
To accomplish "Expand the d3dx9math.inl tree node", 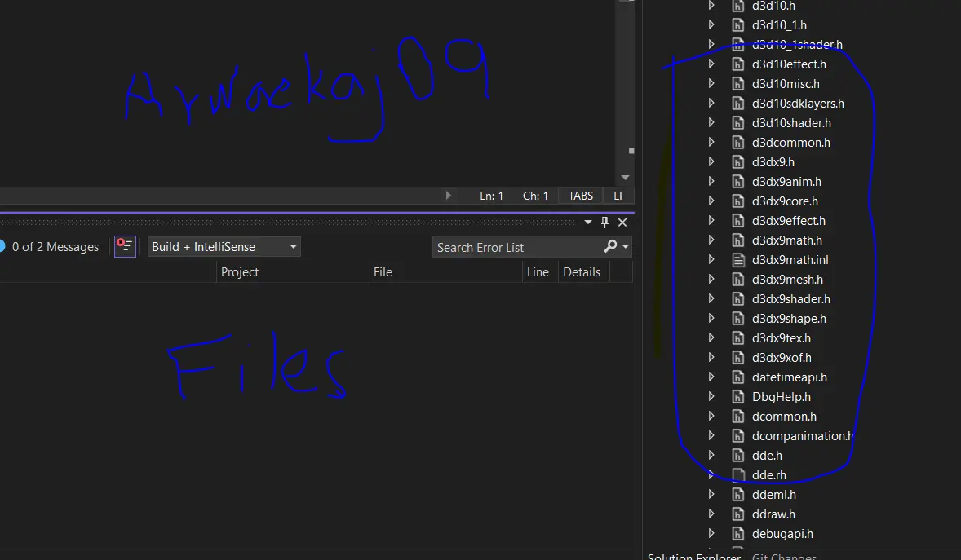I will pos(711,259).
